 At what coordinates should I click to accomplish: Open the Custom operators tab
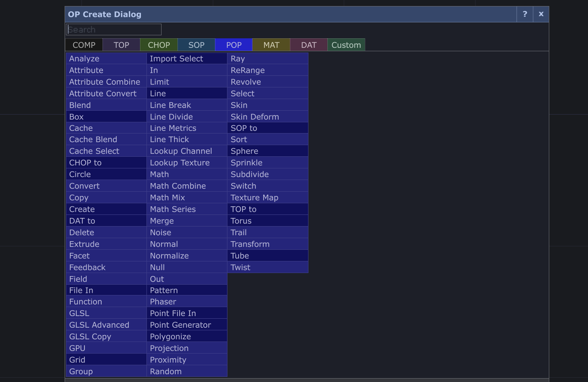pos(346,45)
